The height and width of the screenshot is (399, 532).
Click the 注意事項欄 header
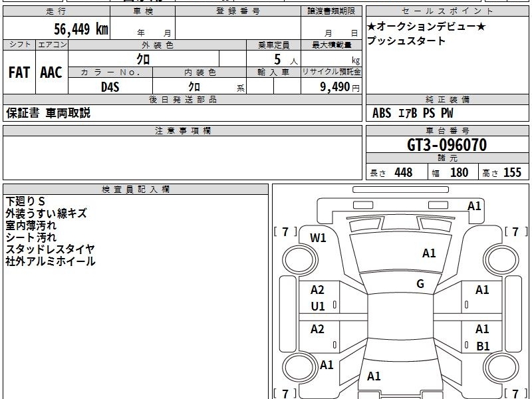(x=182, y=131)
